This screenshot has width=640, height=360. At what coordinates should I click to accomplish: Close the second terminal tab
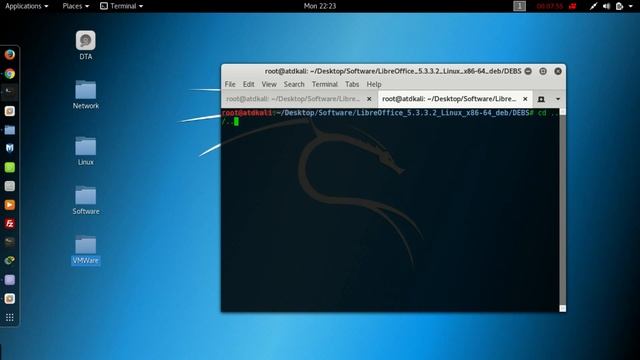525,99
